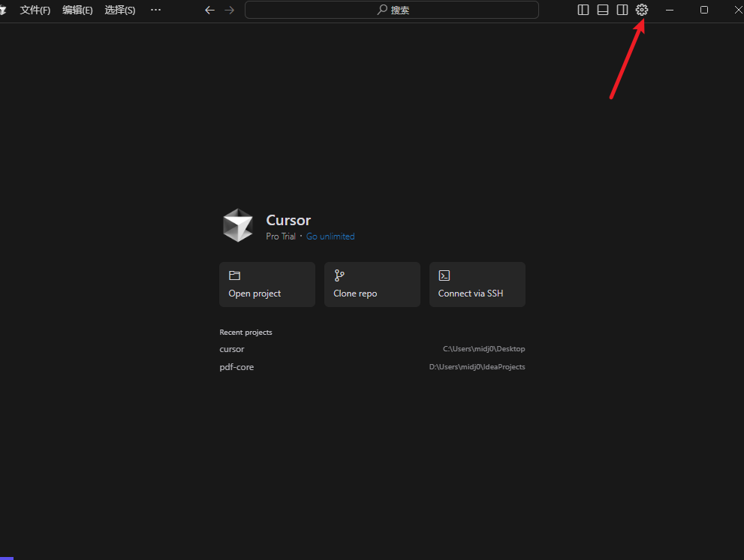Image resolution: width=744 pixels, height=560 pixels.
Task: Click the Cursor app icon in title bar
Action: 3,10
